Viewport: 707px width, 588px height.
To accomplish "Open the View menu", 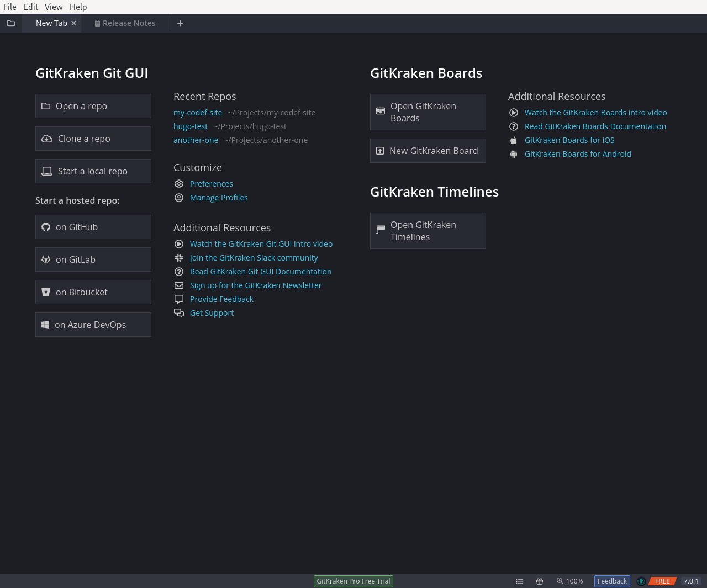I will coord(54,7).
